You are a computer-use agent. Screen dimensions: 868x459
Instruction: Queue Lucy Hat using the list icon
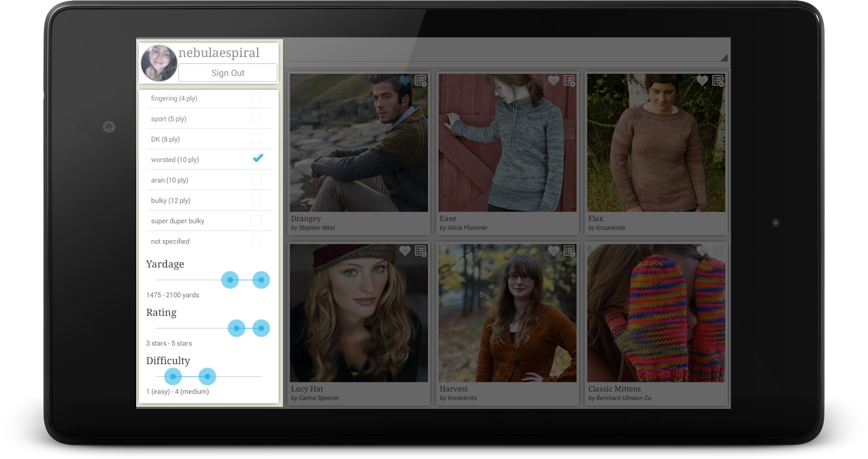pos(421,251)
